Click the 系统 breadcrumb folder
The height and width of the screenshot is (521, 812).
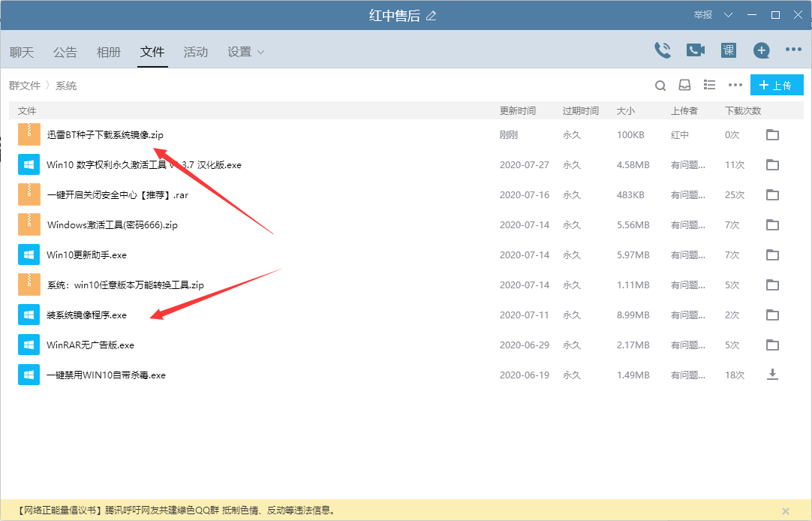coord(66,86)
